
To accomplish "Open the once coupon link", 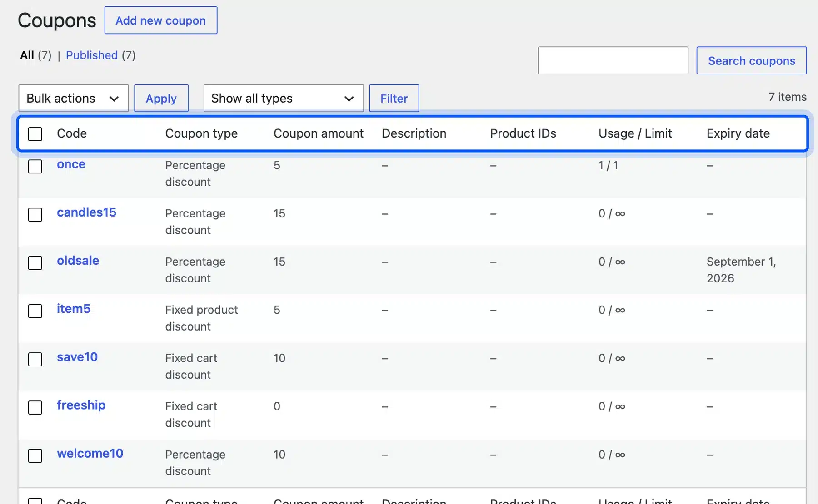I will 71,164.
